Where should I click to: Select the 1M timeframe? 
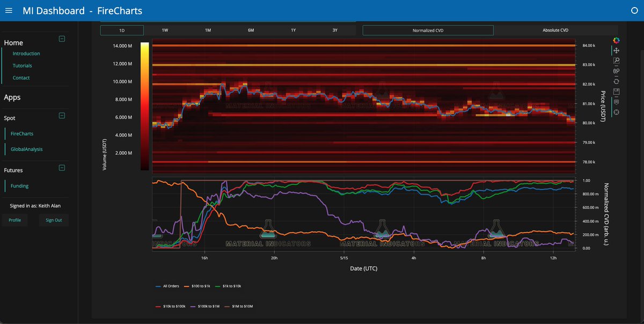208,30
